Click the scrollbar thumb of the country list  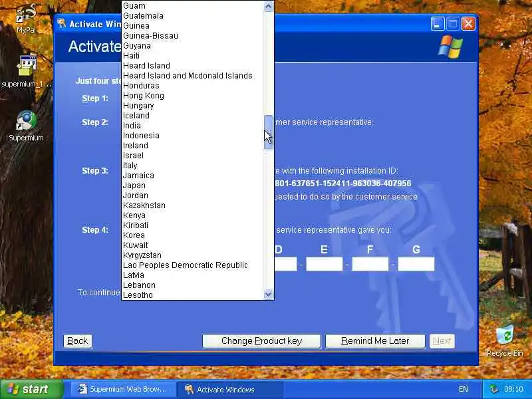(269, 132)
